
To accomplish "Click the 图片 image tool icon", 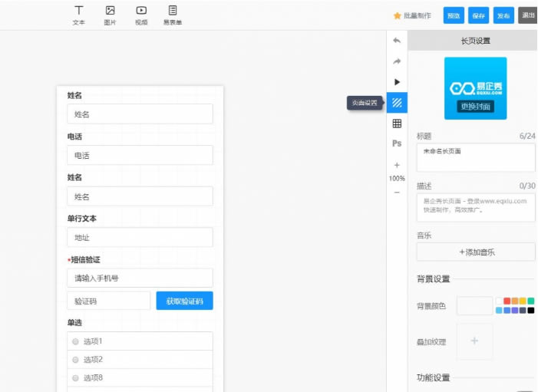I will click(x=110, y=15).
